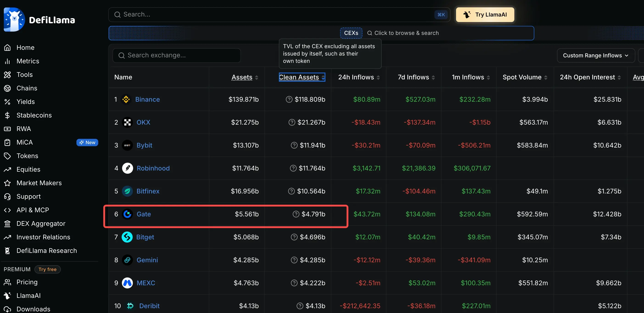Click the help icon beside Bitget clean assets
This screenshot has width=644, height=313.
pos(294,237)
